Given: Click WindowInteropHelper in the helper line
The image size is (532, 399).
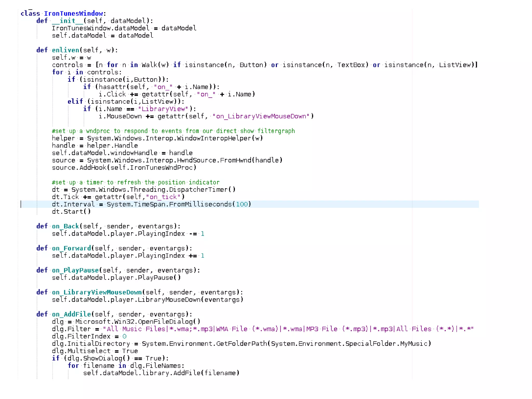Looking at the screenshot, I should click(214, 138).
